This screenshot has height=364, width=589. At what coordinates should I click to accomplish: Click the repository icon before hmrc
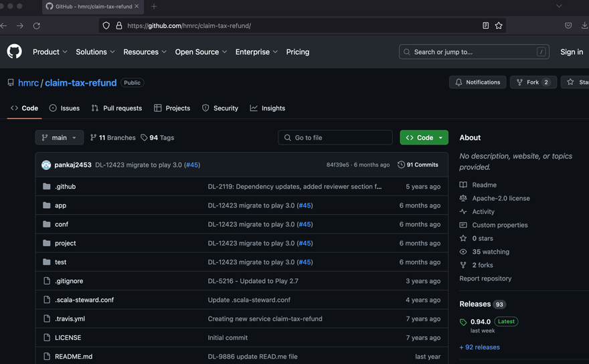tap(11, 83)
